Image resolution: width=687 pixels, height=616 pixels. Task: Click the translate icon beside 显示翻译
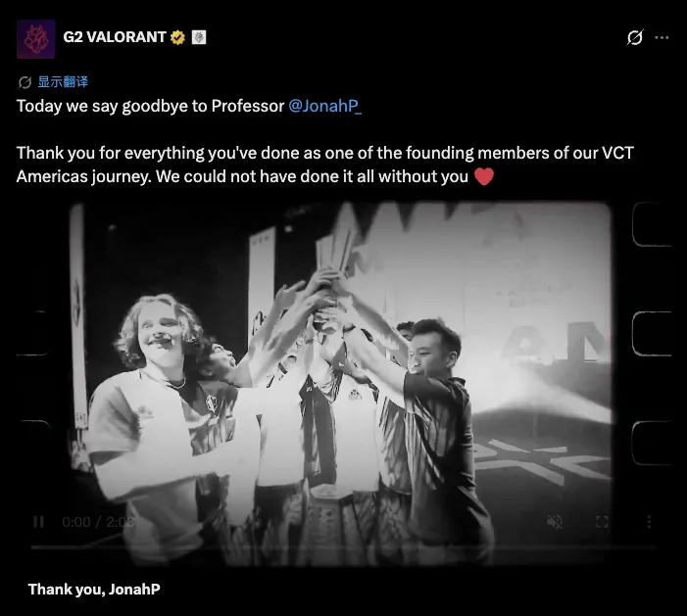tap(25, 83)
